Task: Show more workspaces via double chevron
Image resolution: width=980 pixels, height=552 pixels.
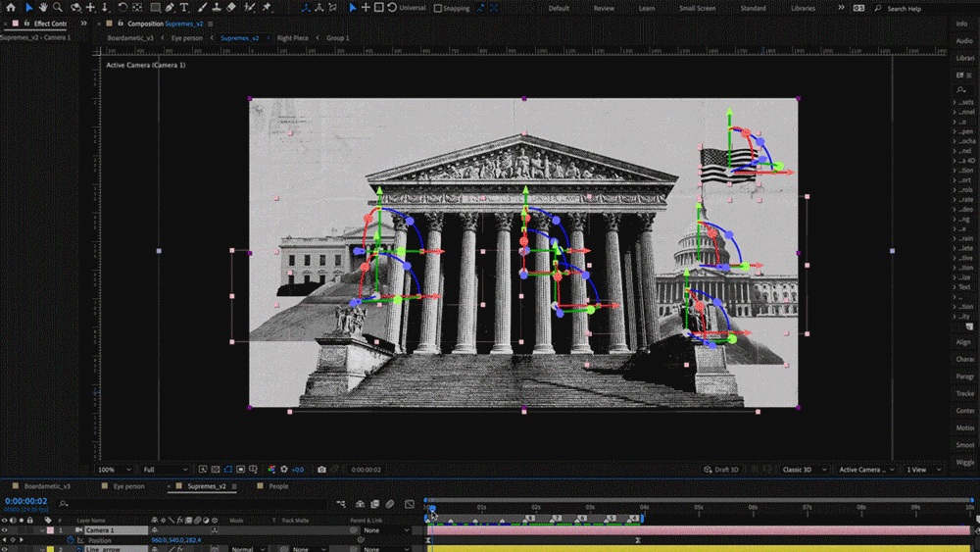Action: pos(841,8)
